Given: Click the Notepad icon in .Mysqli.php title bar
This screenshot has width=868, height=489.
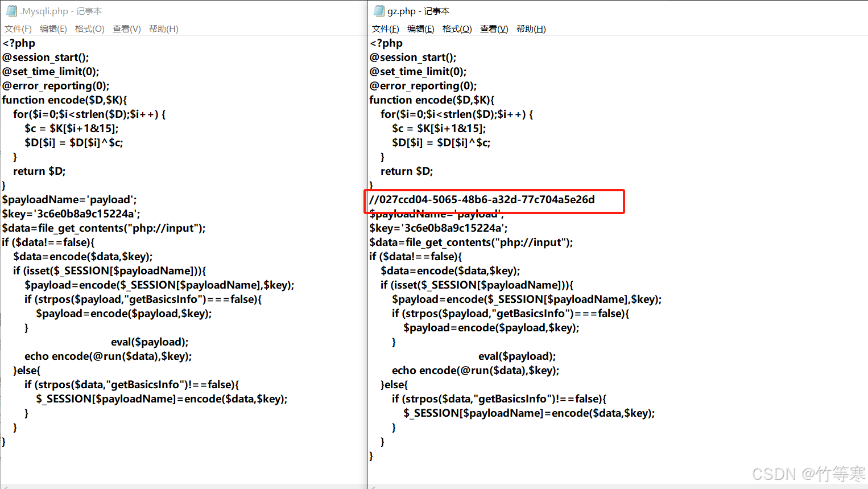Looking at the screenshot, I should click(11, 11).
